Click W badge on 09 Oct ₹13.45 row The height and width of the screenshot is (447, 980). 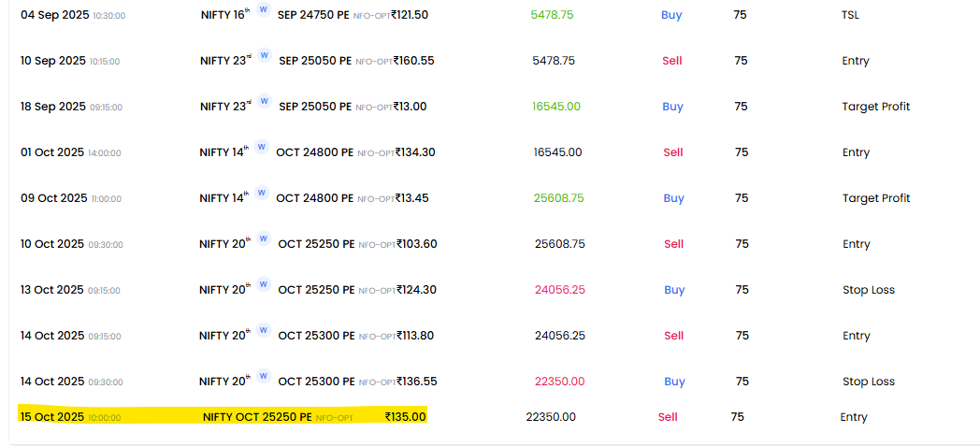(263, 194)
